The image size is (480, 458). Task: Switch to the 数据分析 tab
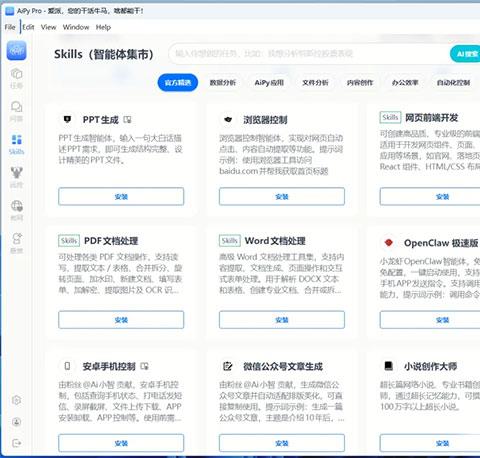(x=223, y=82)
